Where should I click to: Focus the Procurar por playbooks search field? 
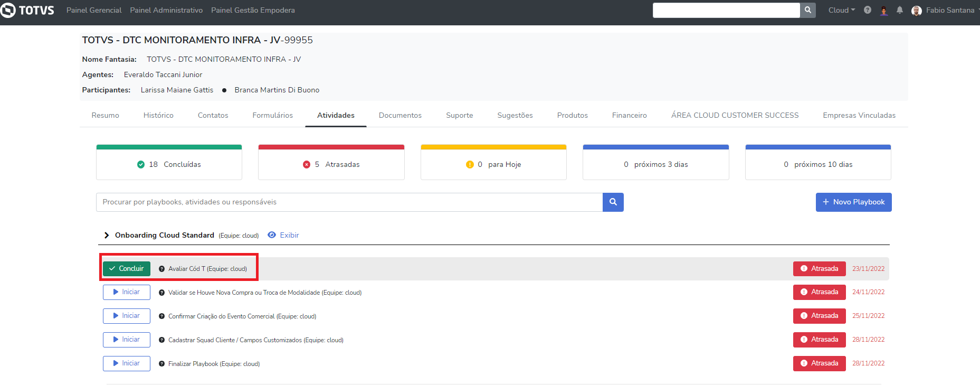(349, 202)
